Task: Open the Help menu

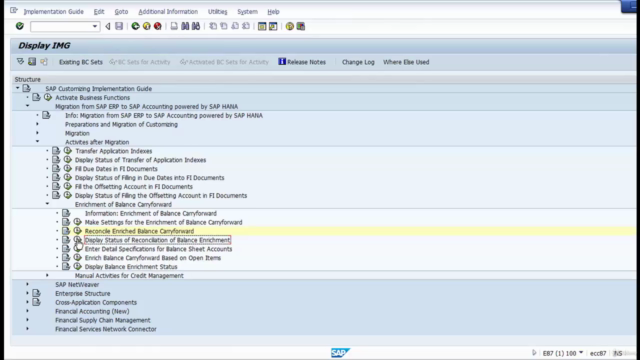Action: (x=273, y=11)
